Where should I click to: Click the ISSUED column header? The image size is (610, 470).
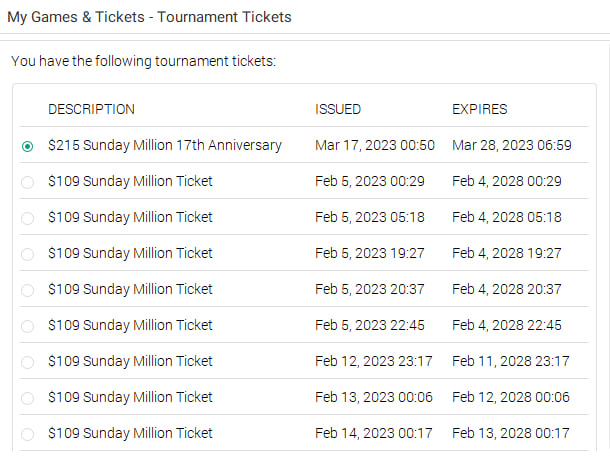pyautogui.click(x=338, y=109)
